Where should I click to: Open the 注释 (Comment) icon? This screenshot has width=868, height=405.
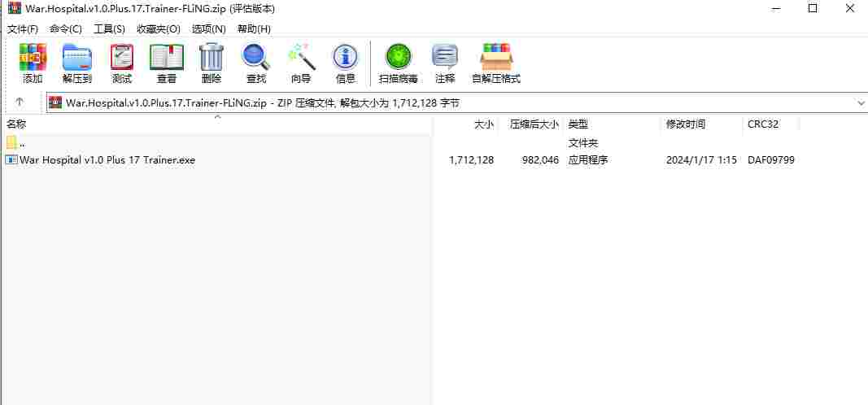click(445, 58)
